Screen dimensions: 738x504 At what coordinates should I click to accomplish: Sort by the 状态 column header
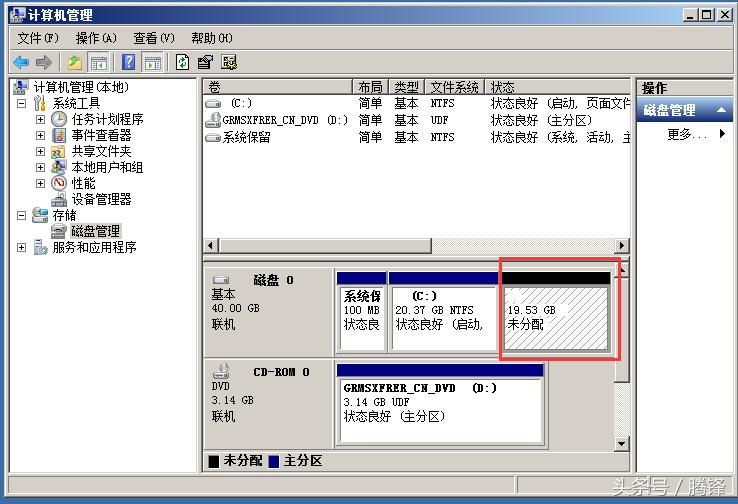pos(557,87)
